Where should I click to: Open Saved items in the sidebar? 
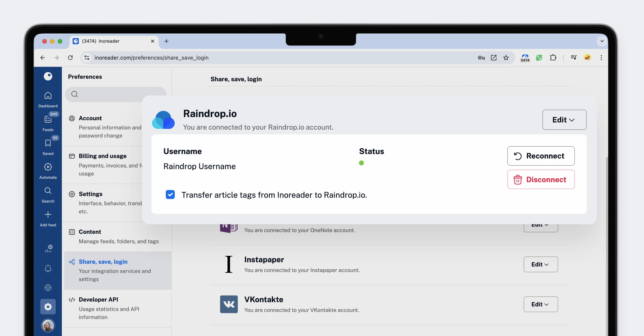coord(48,147)
